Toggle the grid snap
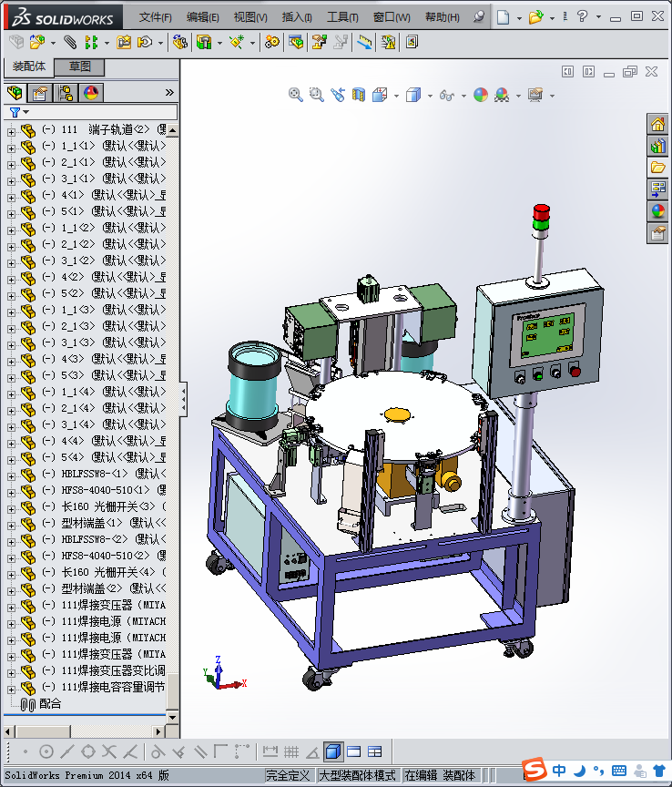The image size is (672, 787). pos(291,751)
